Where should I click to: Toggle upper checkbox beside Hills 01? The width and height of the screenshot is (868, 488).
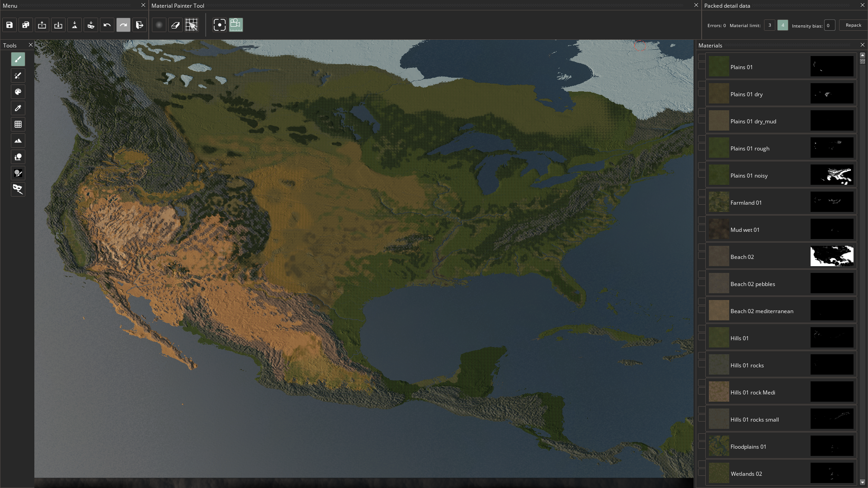click(x=702, y=328)
